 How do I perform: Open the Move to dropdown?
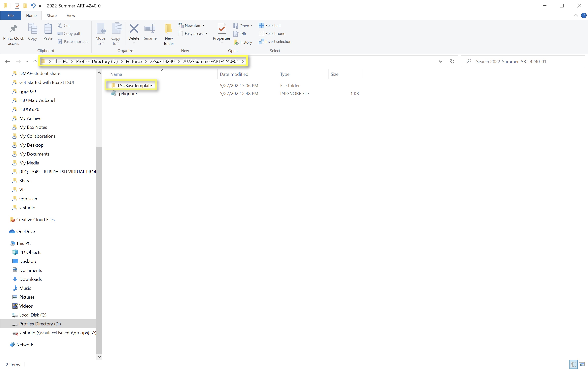coord(100,34)
